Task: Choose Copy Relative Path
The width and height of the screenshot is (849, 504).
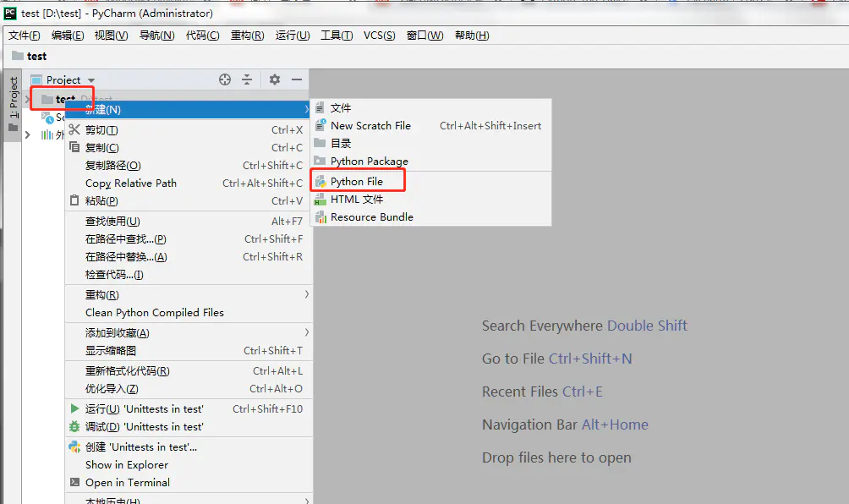Action: [189, 183]
